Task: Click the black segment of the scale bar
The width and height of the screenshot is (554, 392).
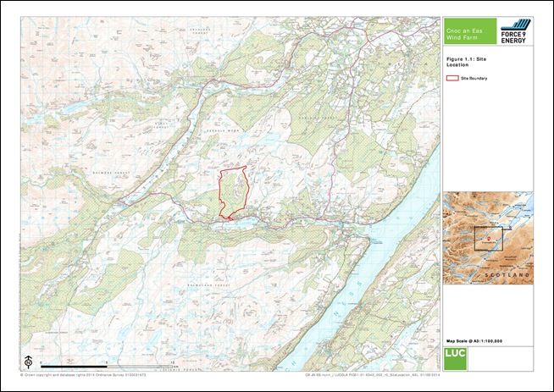Action: point(74,367)
